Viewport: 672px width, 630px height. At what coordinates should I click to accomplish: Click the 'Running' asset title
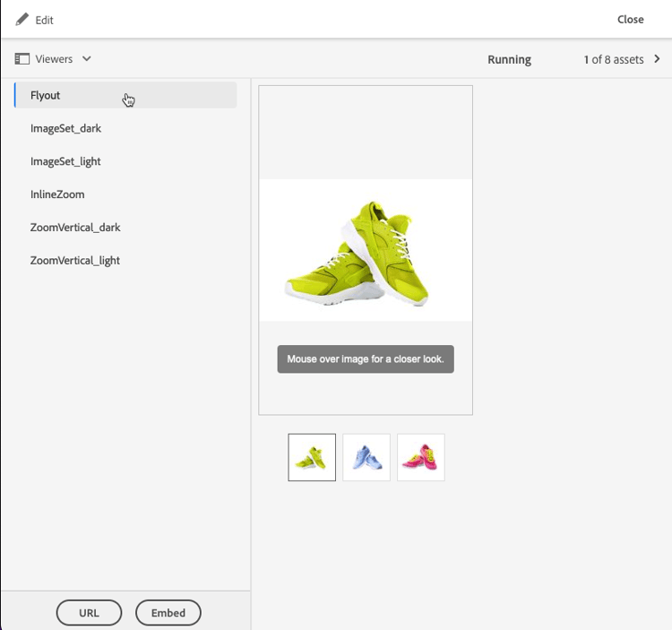509,59
